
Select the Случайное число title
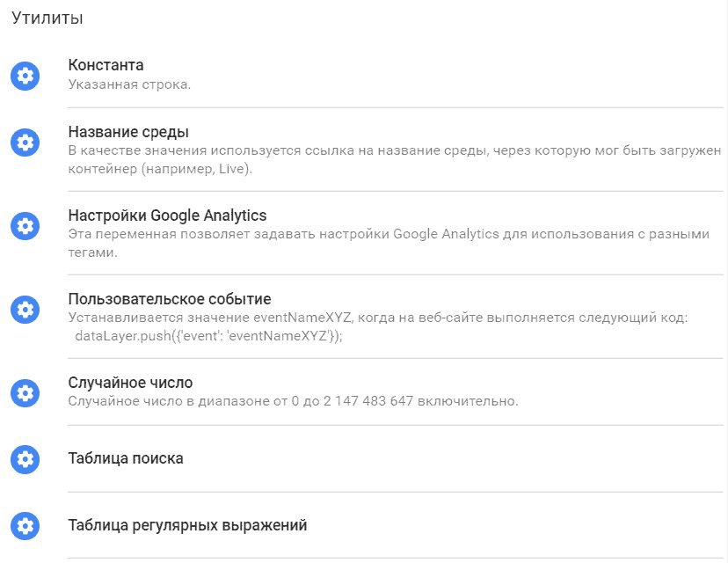click(130, 383)
